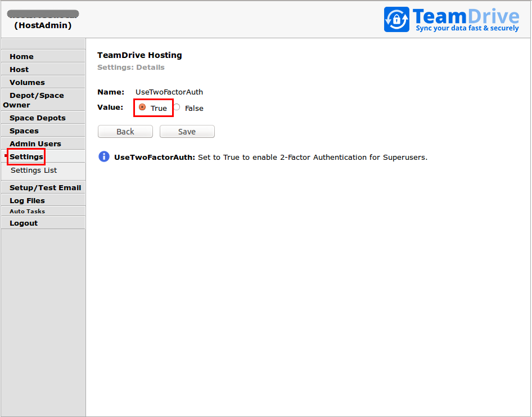Click the TeamDrive Hosting heading

(139, 55)
